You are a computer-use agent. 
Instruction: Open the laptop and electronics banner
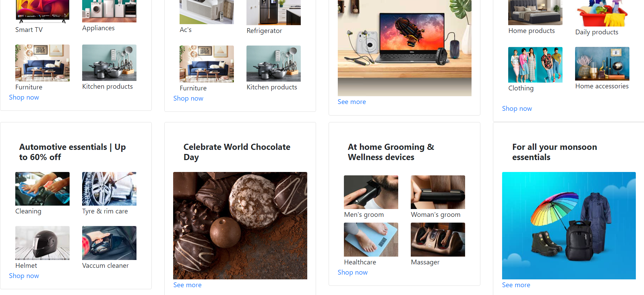pyautogui.click(x=405, y=48)
